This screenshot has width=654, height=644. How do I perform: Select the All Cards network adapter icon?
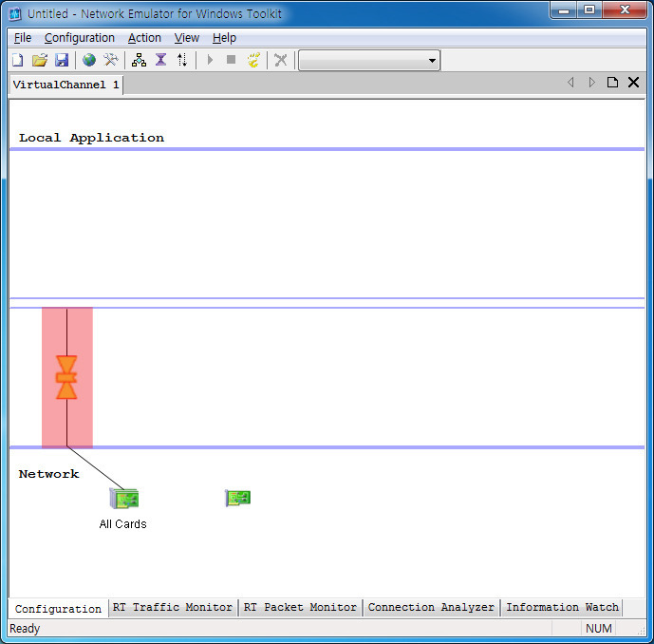pyautogui.click(x=124, y=498)
